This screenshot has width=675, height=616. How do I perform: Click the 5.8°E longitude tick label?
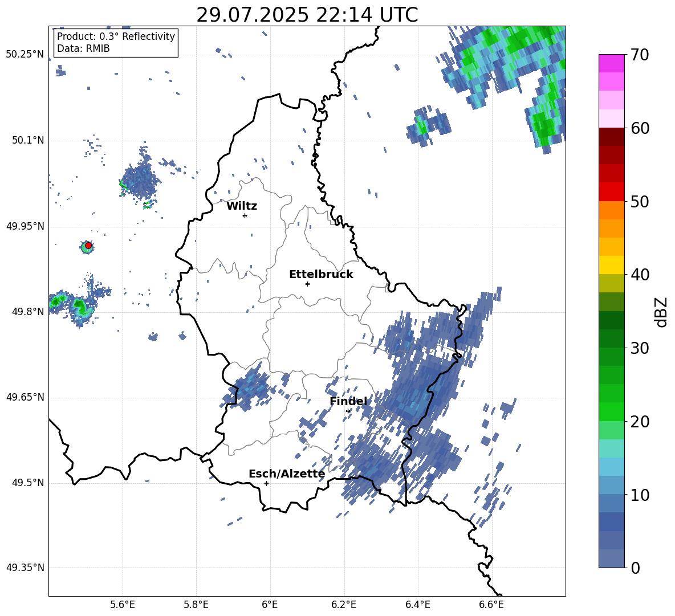point(196,605)
